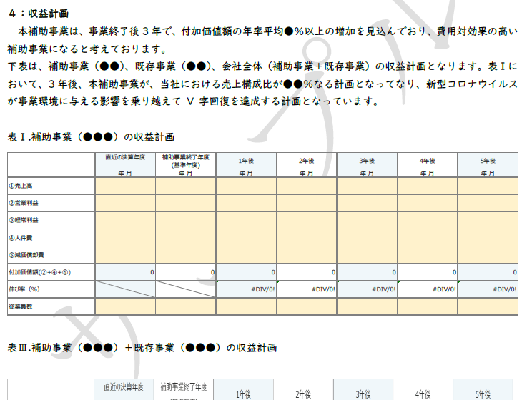532x400 pixels.
Task: Select the row label "③経常利益"
Action: tap(24, 220)
